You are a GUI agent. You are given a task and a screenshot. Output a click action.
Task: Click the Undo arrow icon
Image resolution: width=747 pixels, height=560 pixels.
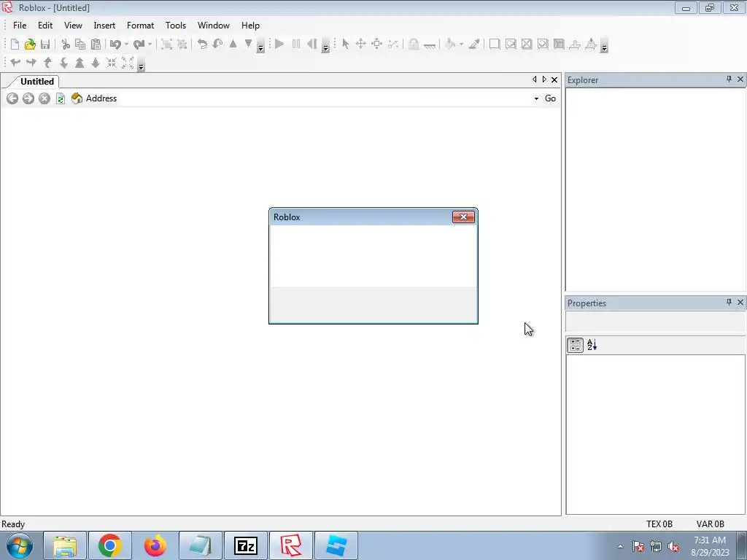115,44
